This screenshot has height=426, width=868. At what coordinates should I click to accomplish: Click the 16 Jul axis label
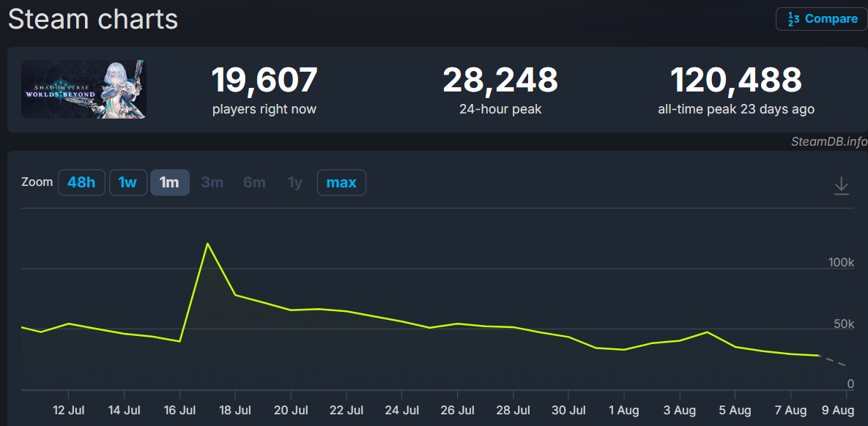179,411
